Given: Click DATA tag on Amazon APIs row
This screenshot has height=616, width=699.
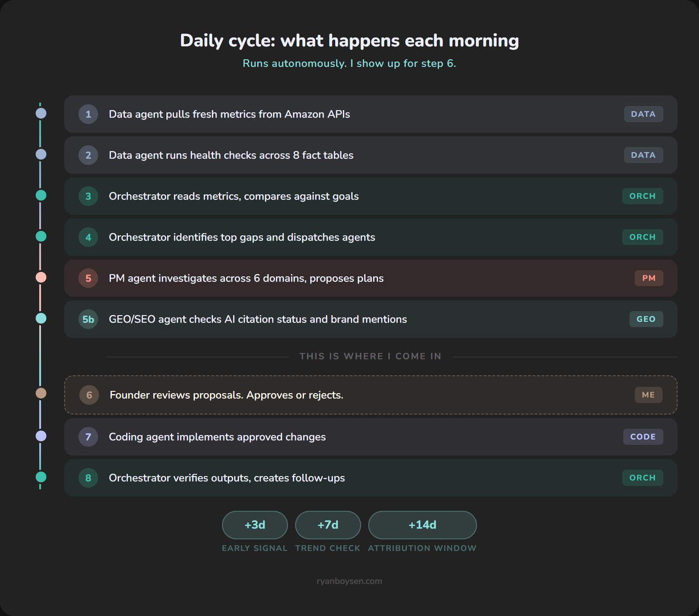Looking at the screenshot, I should tap(643, 114).
